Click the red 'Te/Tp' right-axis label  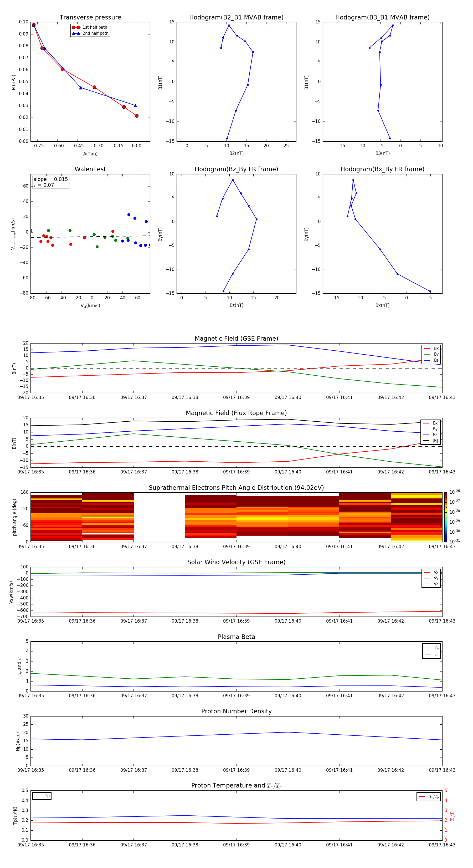click(x=453, y=815)
